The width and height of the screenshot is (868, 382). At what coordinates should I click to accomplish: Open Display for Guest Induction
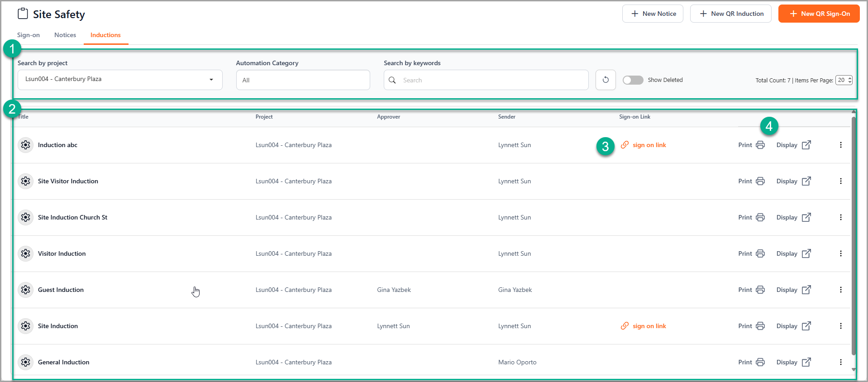coord(793,290)
